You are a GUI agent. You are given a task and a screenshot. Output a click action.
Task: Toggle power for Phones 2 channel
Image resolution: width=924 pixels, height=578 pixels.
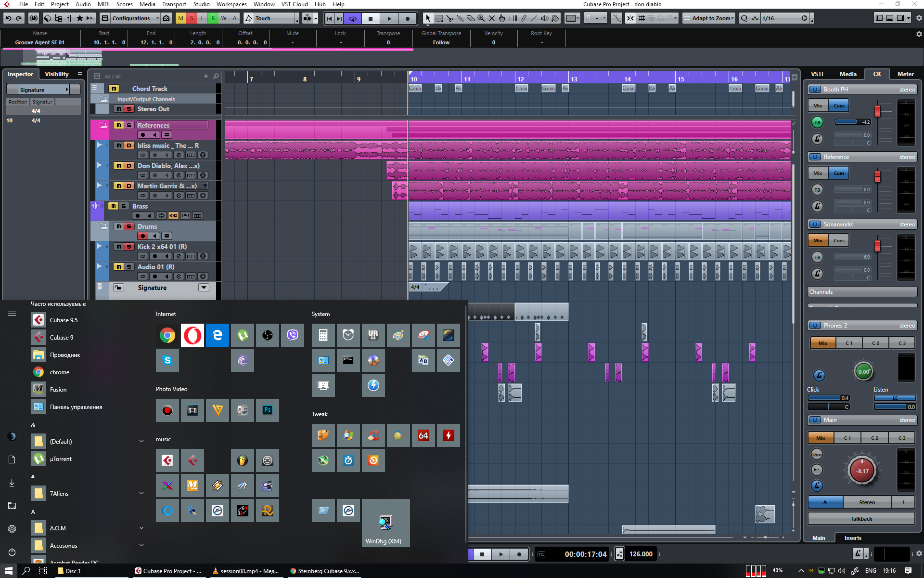point(815,326)
